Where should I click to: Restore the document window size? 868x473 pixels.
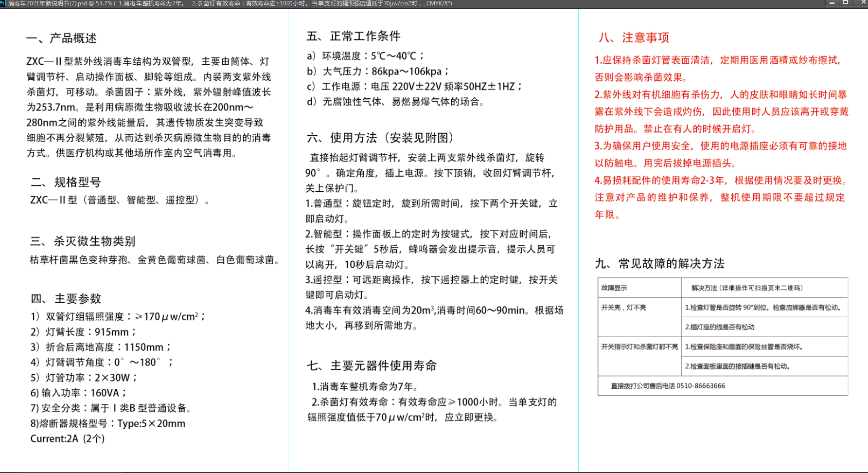(845, 4)
